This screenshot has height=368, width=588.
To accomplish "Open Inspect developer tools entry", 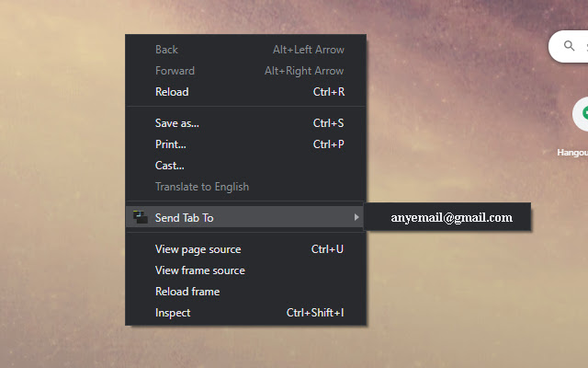I will (173, 313).
